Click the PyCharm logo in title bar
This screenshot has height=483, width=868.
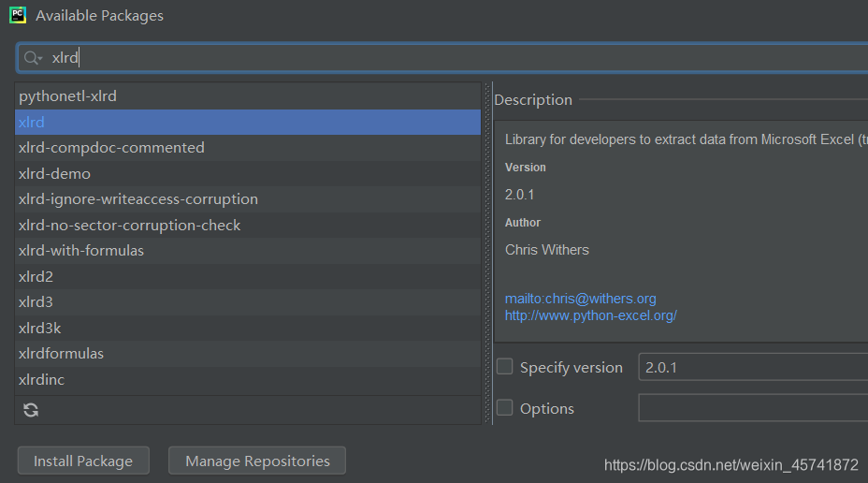(18, 15)
